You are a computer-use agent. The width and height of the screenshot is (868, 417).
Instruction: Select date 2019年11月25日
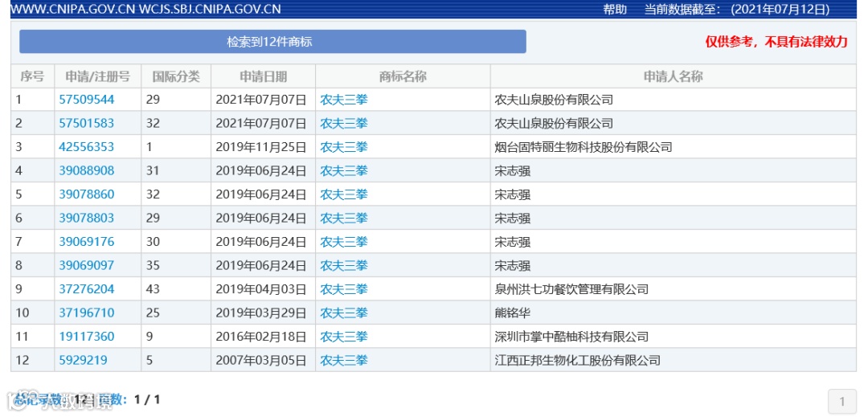260,147
